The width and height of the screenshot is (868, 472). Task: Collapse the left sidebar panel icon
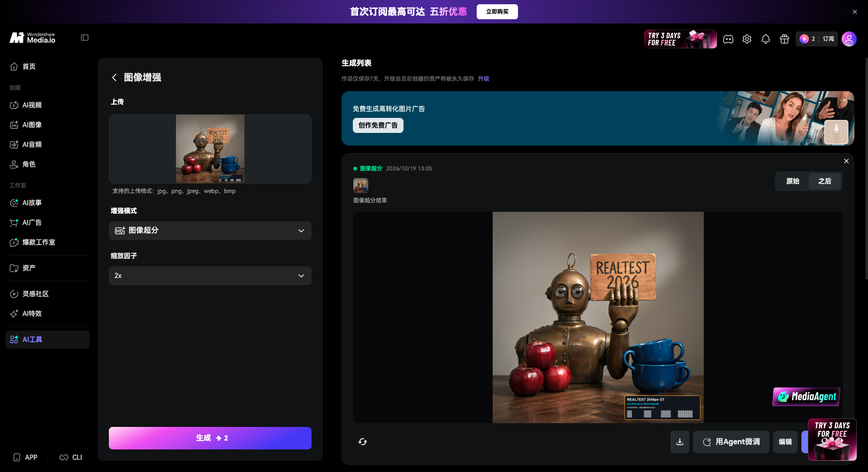click(x=85, y=38)
